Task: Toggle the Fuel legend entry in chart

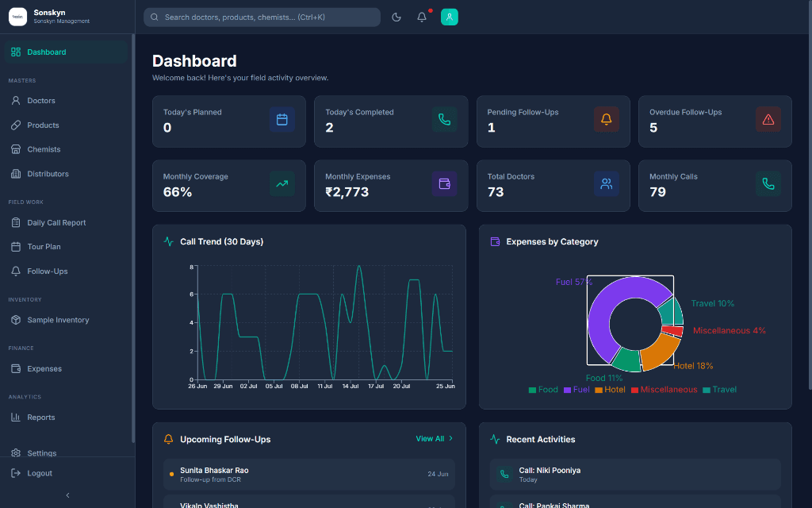Action: point(576,390)
